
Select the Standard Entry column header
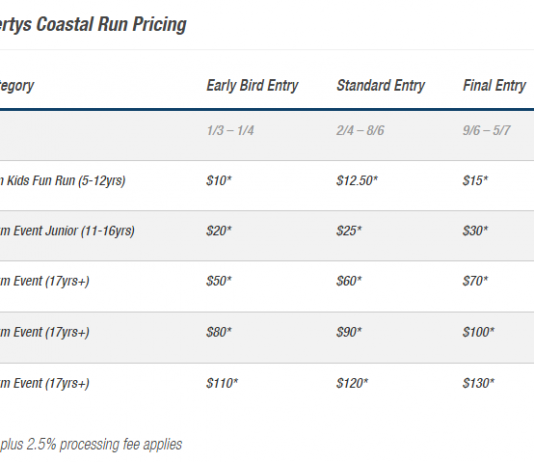381,85
